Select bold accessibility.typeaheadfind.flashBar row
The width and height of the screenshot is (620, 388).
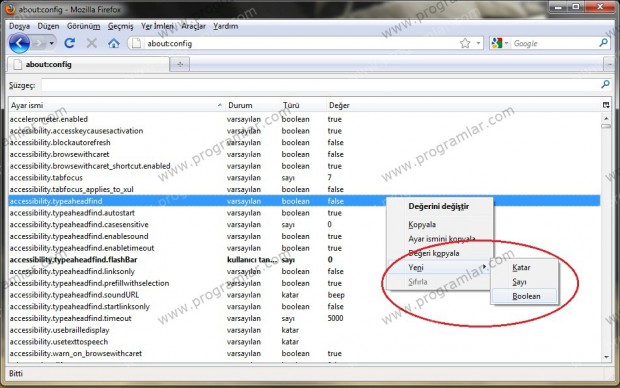coord(304,260)
